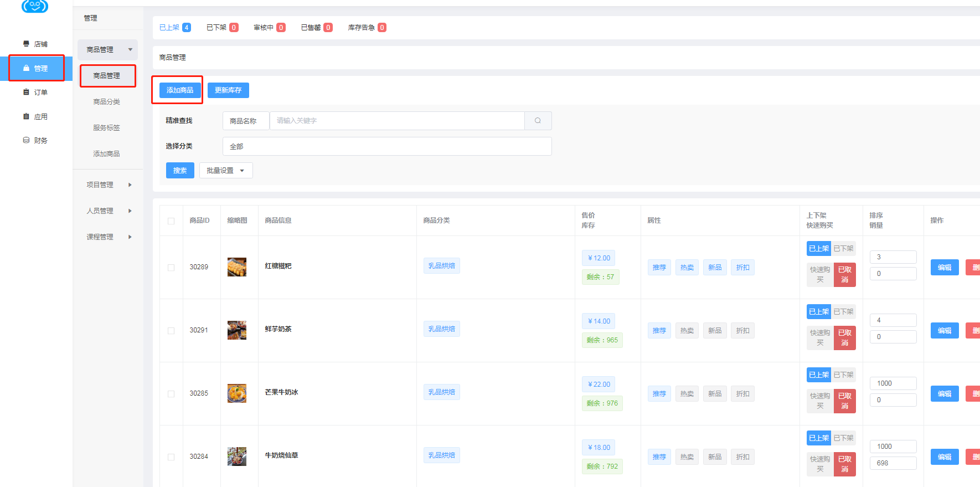Viewport: 980px width, 487px height.
Task: Open thumbnail of 鲜芋奶茶 product
Action: click(x=237, y=330)
